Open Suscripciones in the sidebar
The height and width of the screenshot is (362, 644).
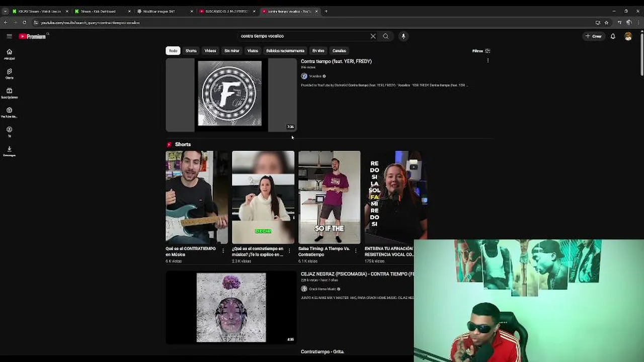pyautogui.click(x=9, y=94)
